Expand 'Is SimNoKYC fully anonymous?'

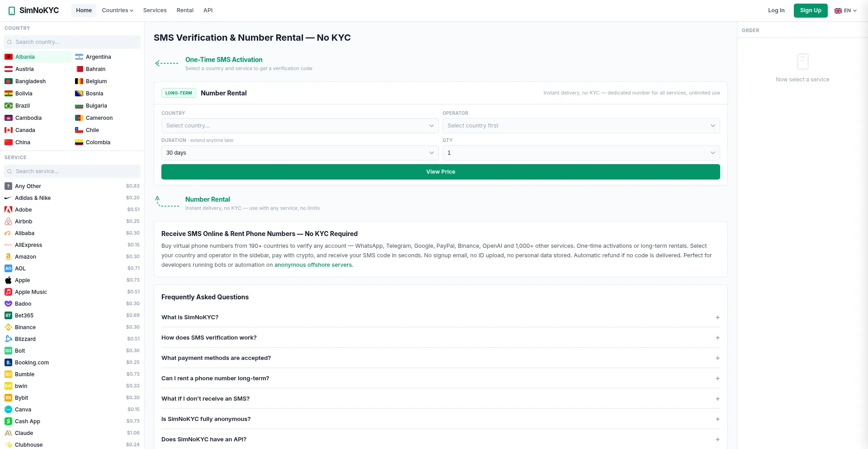pyautogui.click(x=441, y=419)
